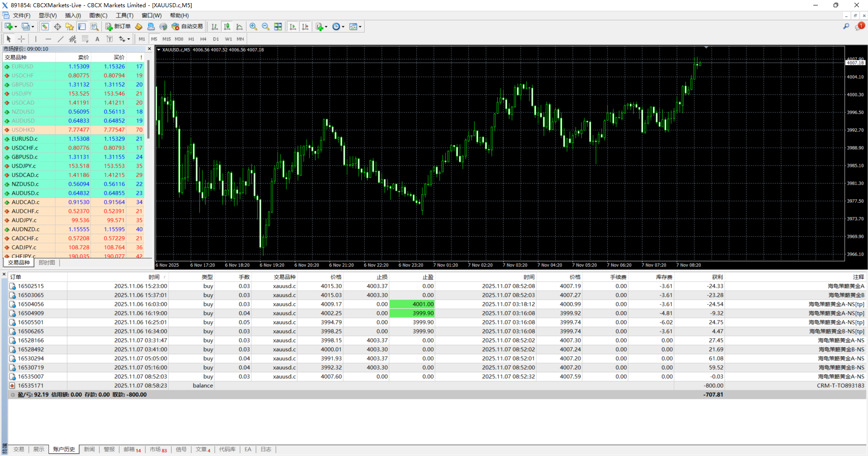Screen dimensions: 868x456
Task: Toggle chart shift button
Action: [305, 27]
